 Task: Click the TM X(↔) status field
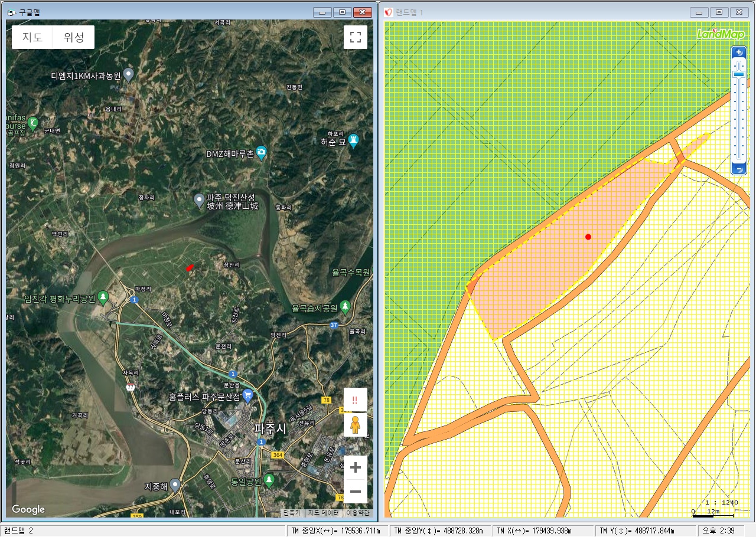[543, 531]
